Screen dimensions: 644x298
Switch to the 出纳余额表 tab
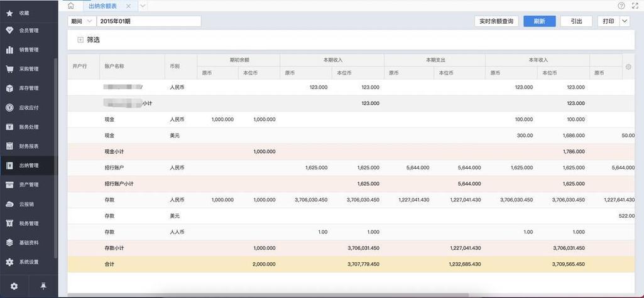point(102,6)
